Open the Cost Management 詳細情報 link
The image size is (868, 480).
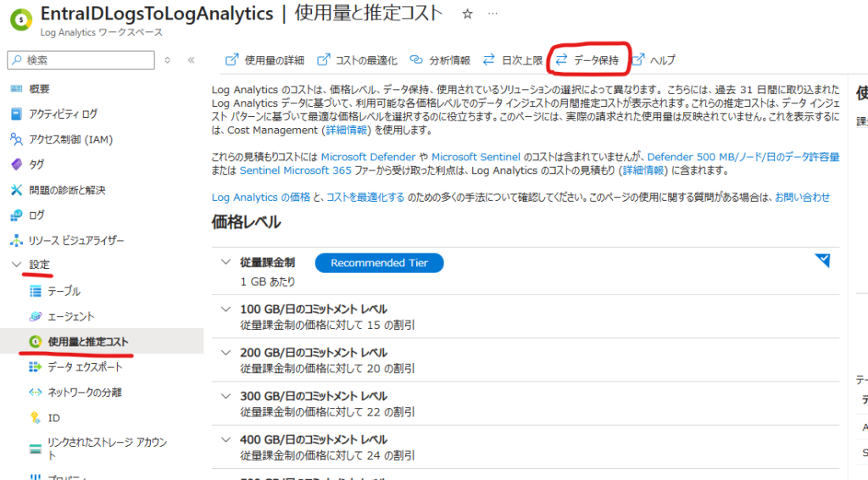tap(346, 130)
